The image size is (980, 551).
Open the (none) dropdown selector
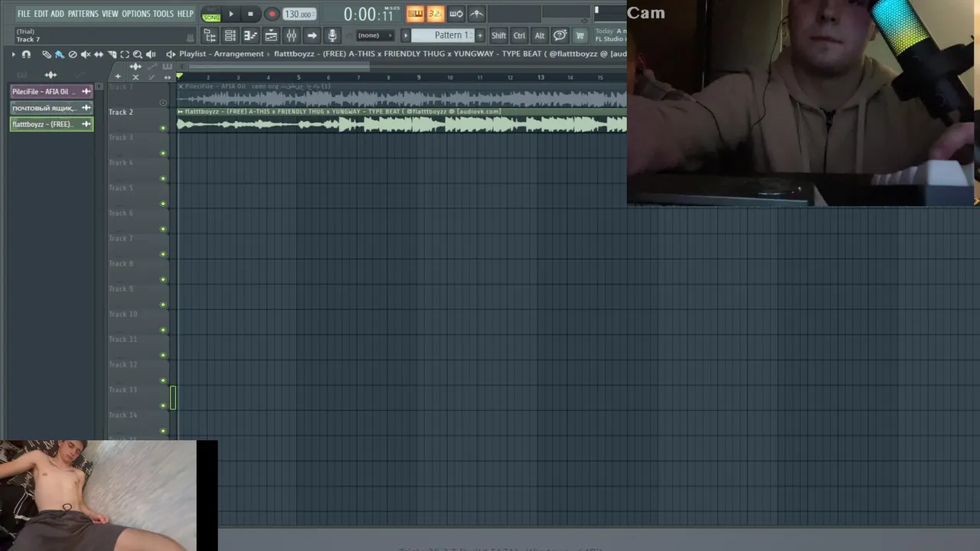pos(375,35)
